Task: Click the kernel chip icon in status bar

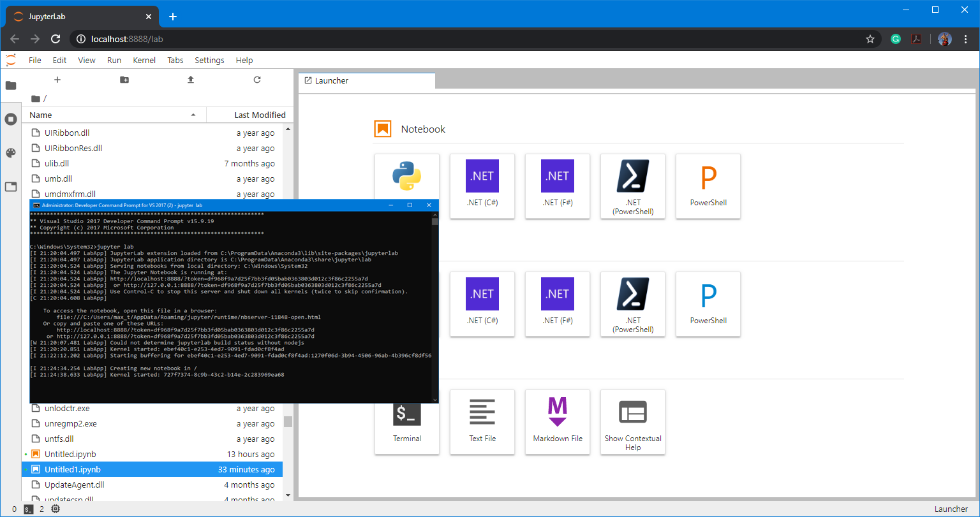Action: click(56, 509)
